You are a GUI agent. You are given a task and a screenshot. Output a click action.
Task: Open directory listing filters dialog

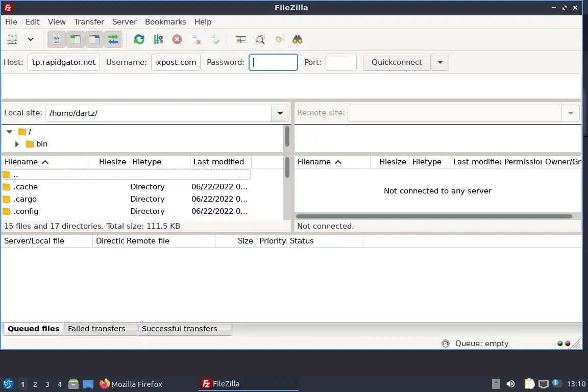241,39
